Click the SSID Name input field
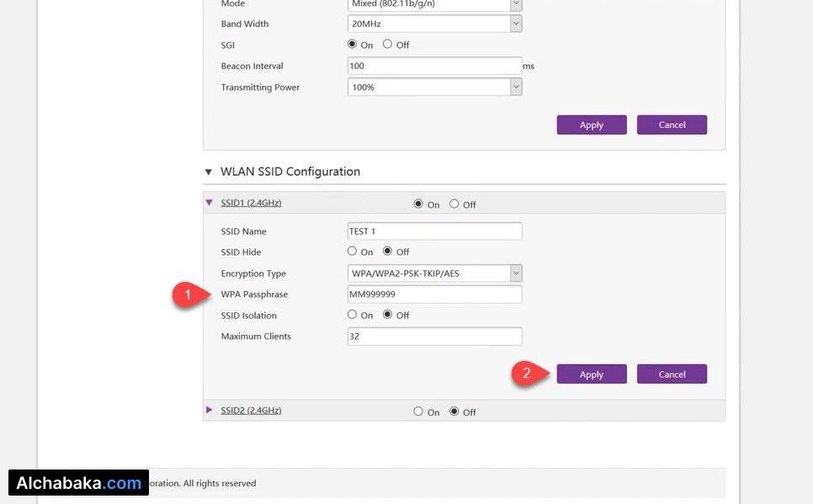The height and width of the screenshot is (504, 813). [x=434, y=231]
